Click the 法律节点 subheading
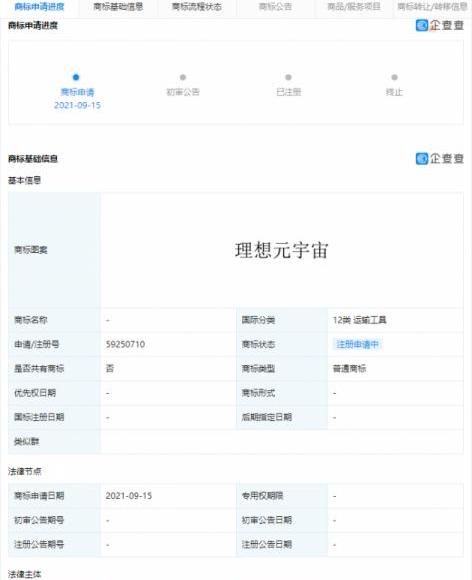 [24, 472]
